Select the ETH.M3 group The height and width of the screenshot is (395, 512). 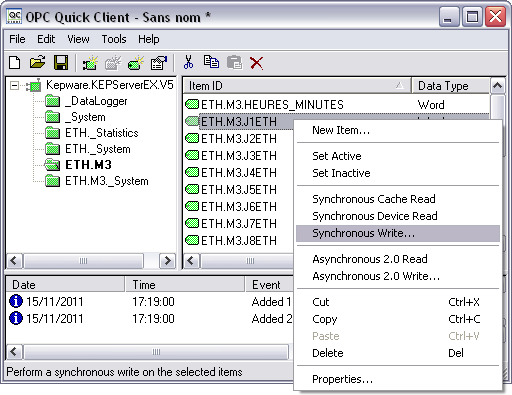tap(88, 165)
